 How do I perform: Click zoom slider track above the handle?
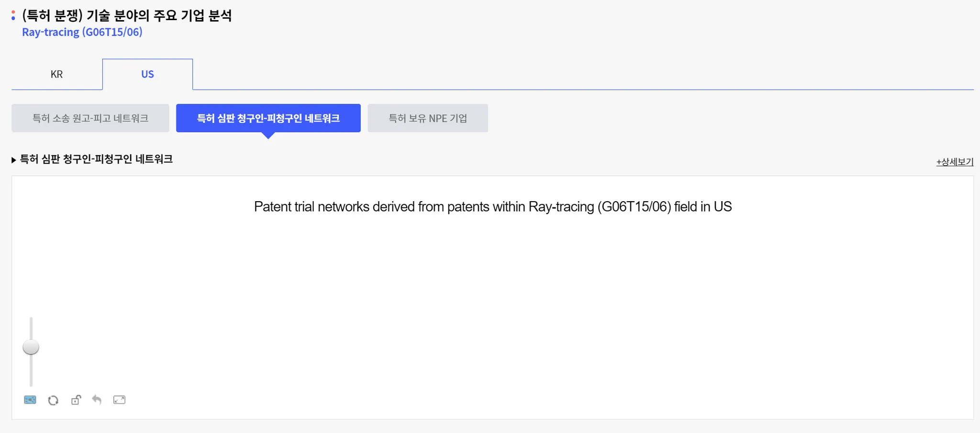pos(31,327)
